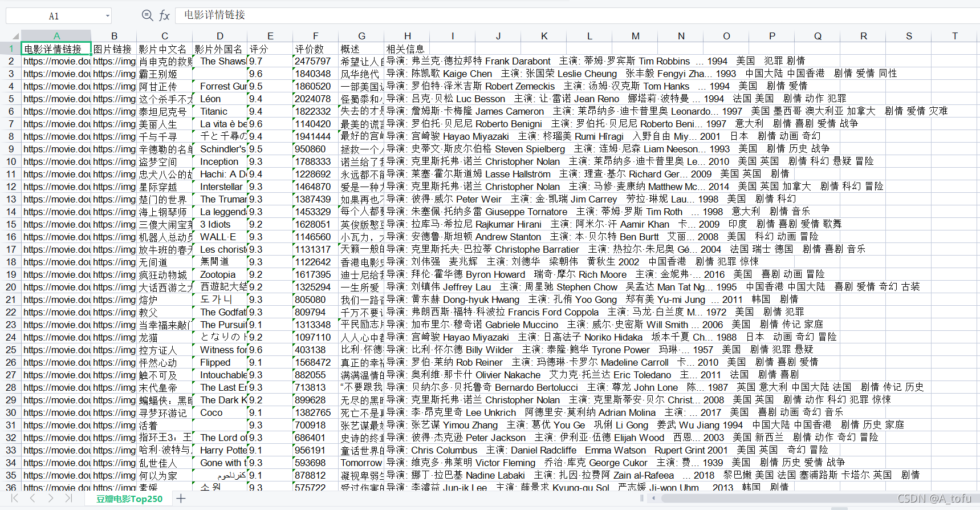Image resolution: width=980 pixels, height=510 pixels.
Task: Click info cell mentioning Steven Spielberg
Action: [x=608, y=149]
